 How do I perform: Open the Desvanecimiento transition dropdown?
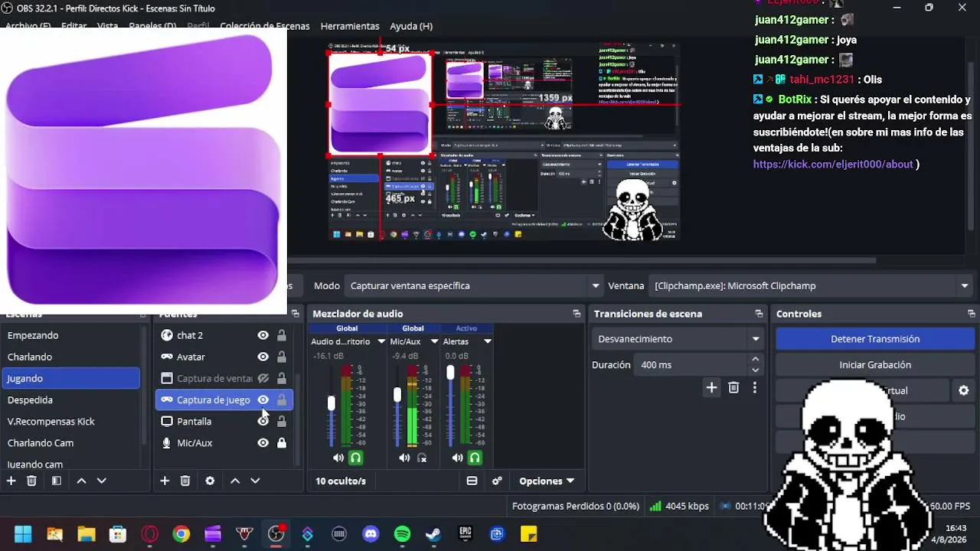pos(678,339)
